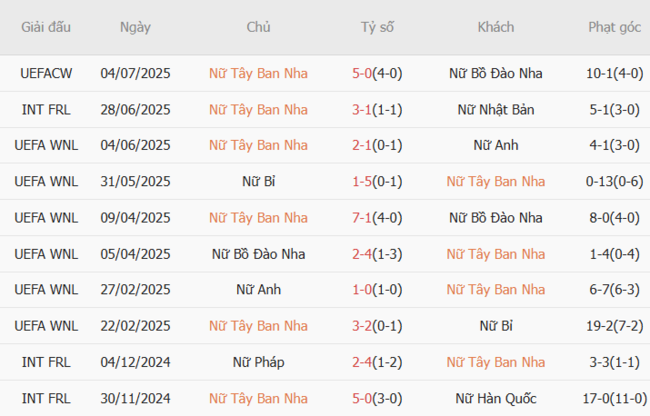This screenshot has height=416, width=650.
Task: Click the 04/07/2025 match date
Action: coord(135,73)
